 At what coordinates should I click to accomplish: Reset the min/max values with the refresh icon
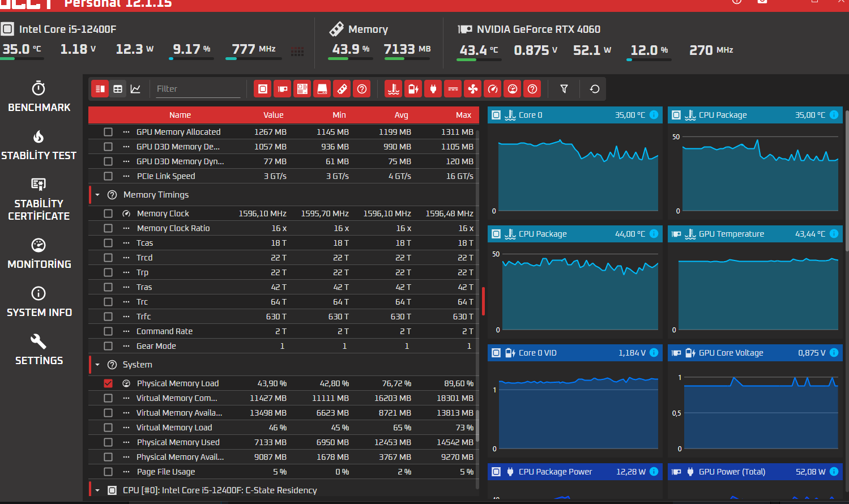595,89
